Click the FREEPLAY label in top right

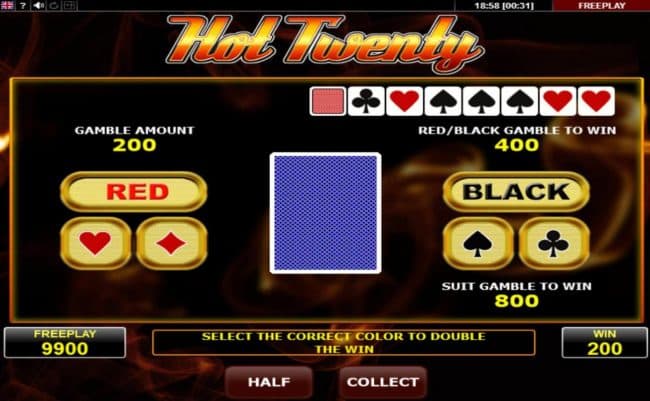pyautogui.click(x=601, y=5)
